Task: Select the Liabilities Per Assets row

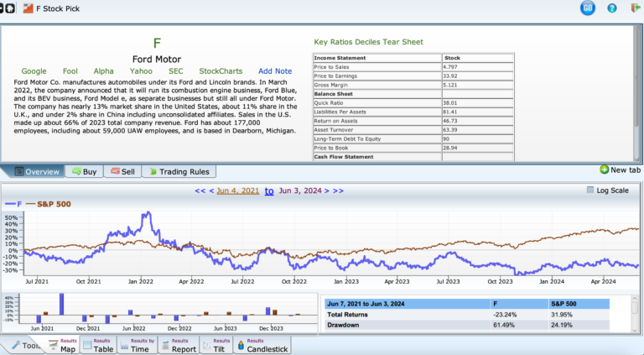Action: click(413, 112)
